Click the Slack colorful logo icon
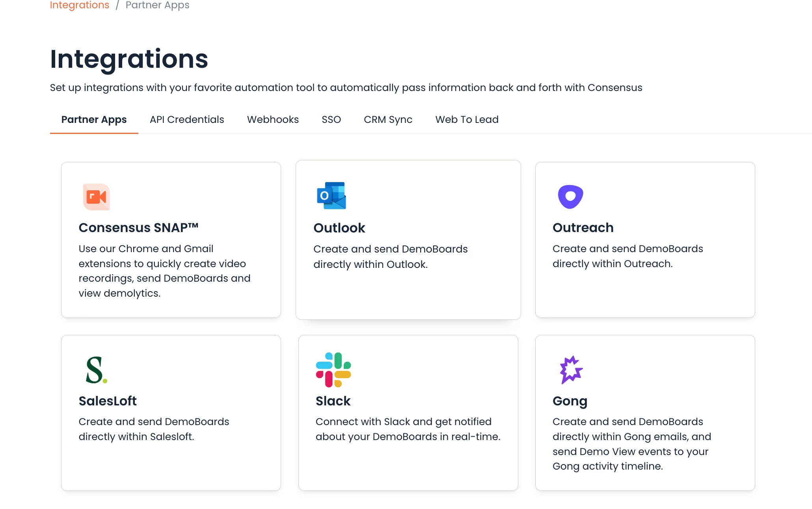This screenshot has width=812, height=509. tap(333, 370)
